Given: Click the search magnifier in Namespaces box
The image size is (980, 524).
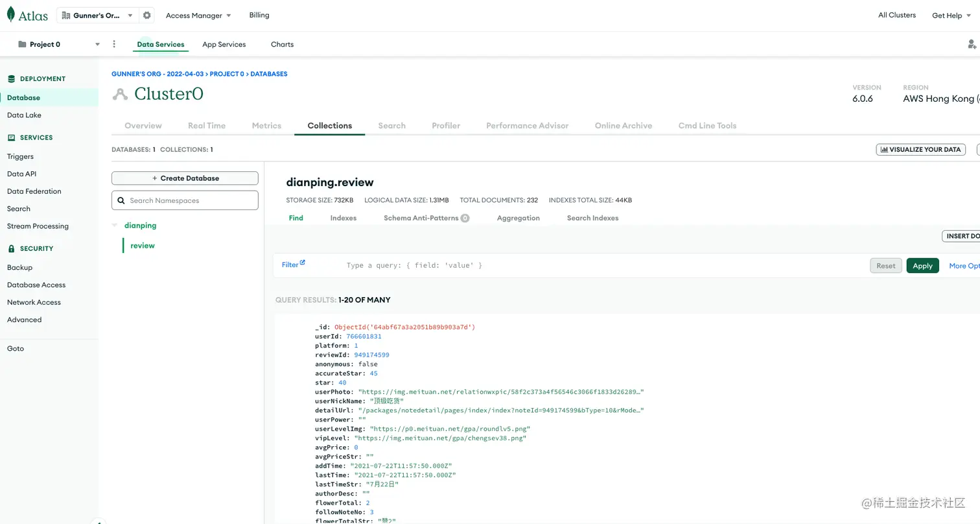Looking at the screenshot, I should click(x=121, y=200).
